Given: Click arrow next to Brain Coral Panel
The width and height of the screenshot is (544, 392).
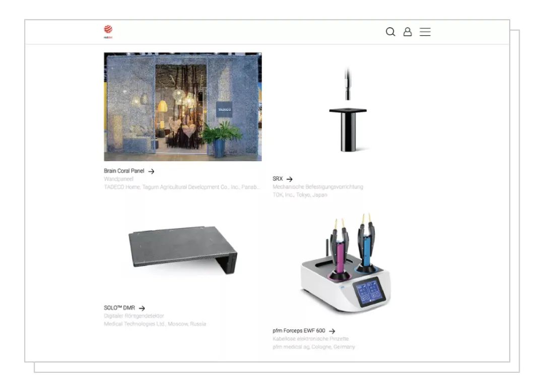Looking at the screenshot, I should (151, 171).
